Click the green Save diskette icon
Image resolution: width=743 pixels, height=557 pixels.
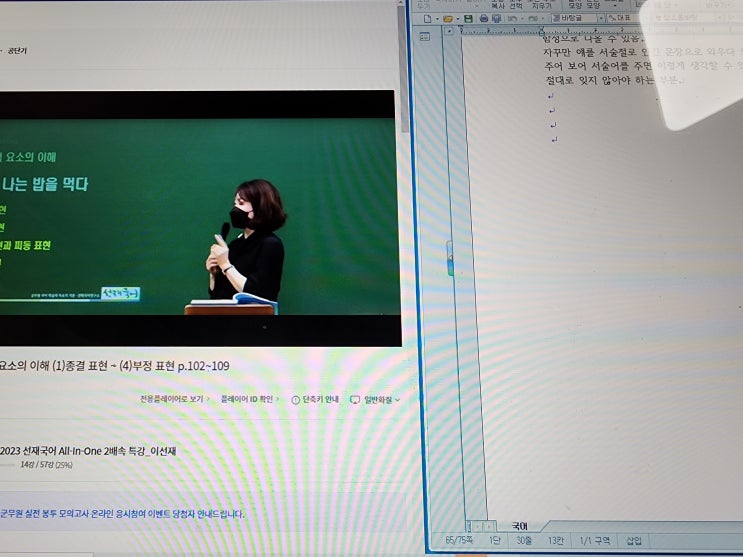point(468,19)
